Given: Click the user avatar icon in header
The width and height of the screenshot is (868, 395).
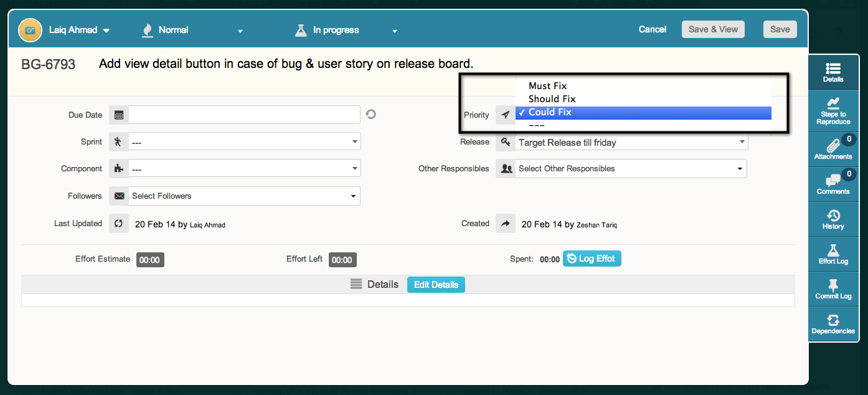Looking at the screenshot, I should point(30,30).
